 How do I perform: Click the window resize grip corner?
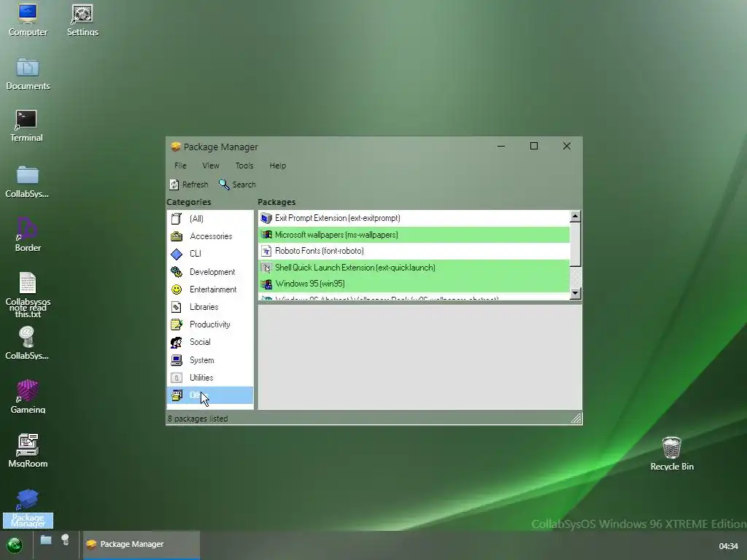pyautogui.click(x=576, y=419)
